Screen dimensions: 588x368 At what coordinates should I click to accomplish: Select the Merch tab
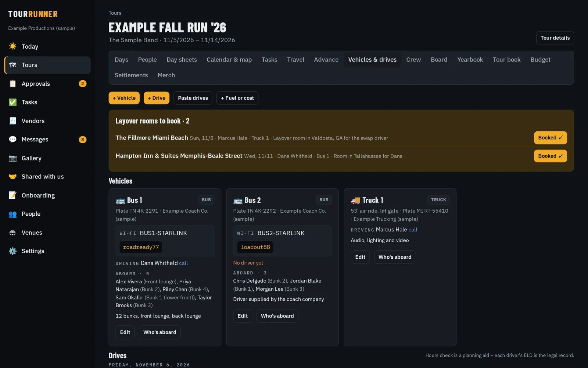click(166, 75)
